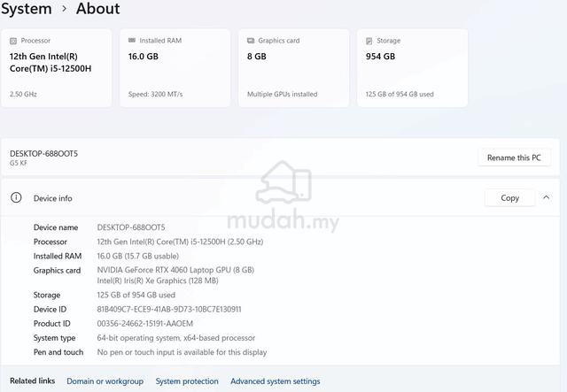Click the Graphics card icon
Image resolution: width=567 pixels, height=392 pixels.
[x=251, y=41]
